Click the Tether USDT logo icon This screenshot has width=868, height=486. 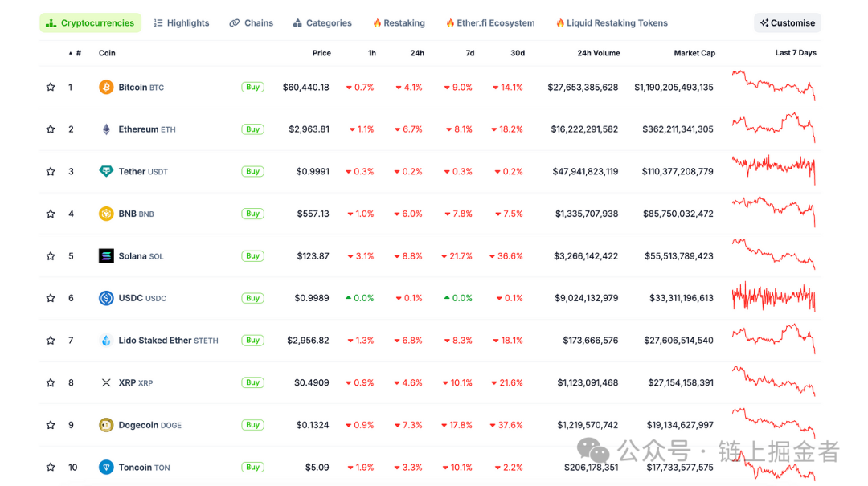click(x=106, y=171)
